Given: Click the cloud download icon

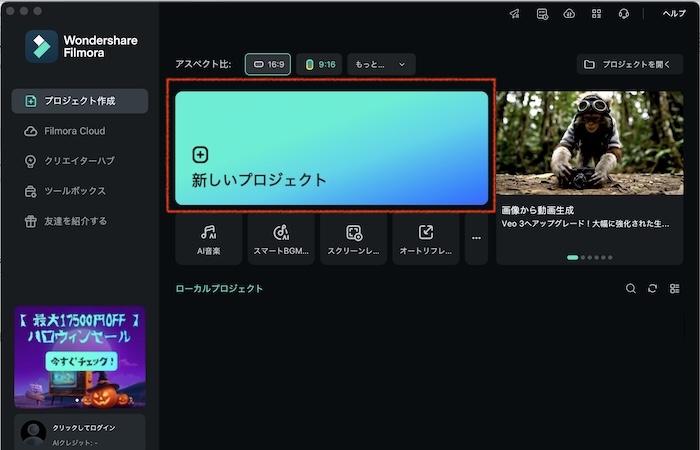Looking at the screenshot, I should [569, 14].
